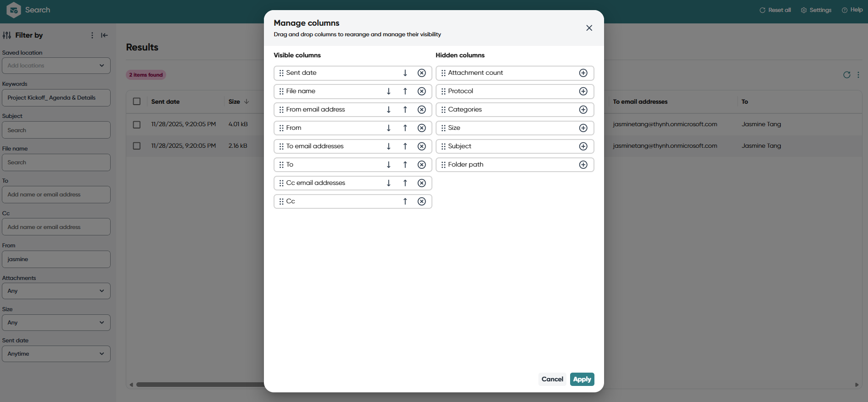Select all results header checkbox
868x402 pixels.
[x=137, y=101]
